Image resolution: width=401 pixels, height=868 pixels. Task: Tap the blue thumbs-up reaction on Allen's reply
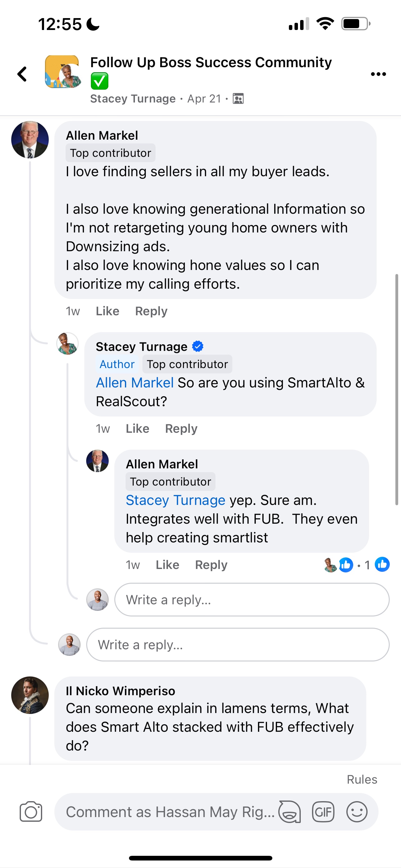[382, 564]
